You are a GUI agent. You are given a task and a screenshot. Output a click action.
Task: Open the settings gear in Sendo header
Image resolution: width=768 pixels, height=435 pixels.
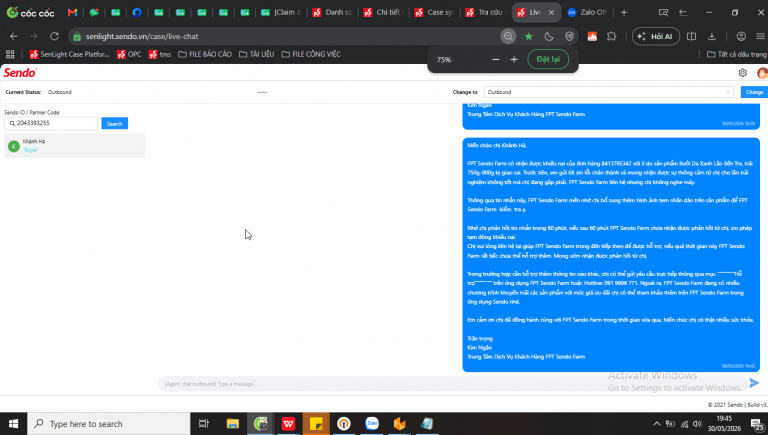[743, 73]
